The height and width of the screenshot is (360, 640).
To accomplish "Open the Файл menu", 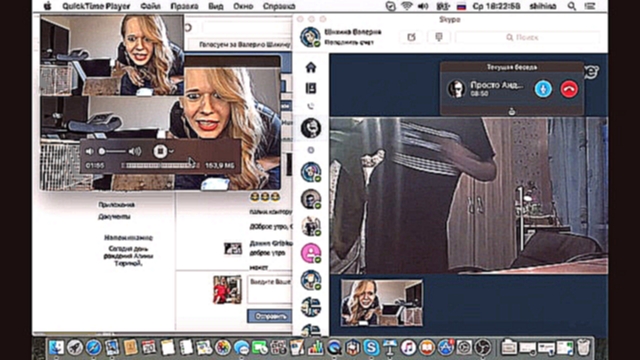I will 151,6.
